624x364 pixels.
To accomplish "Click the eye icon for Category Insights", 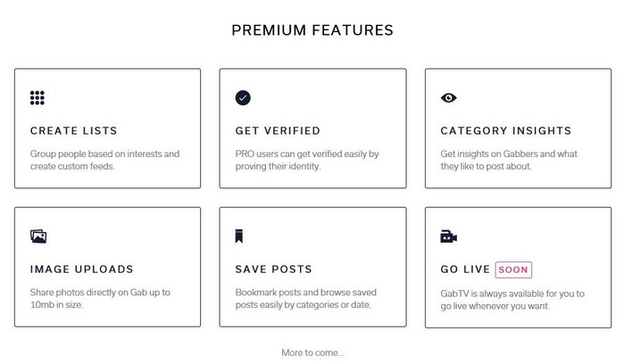I will pyautogui.click(x=448, y=98).
